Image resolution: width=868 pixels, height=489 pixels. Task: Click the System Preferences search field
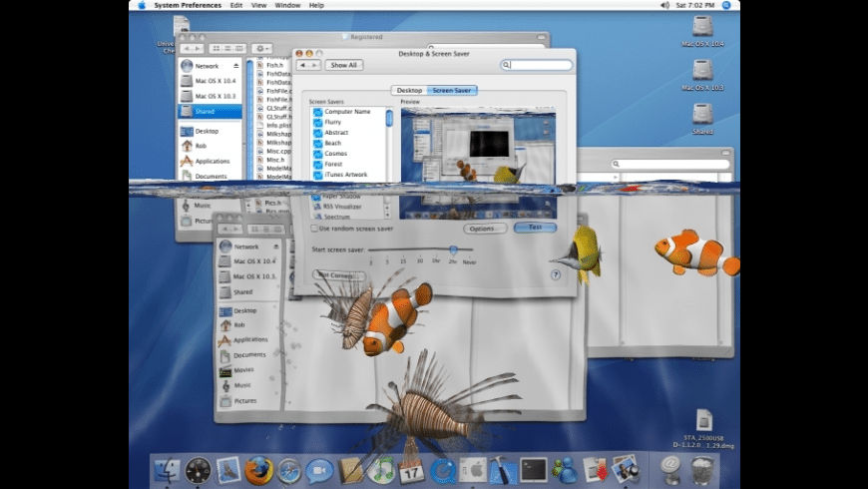[537, 65]
